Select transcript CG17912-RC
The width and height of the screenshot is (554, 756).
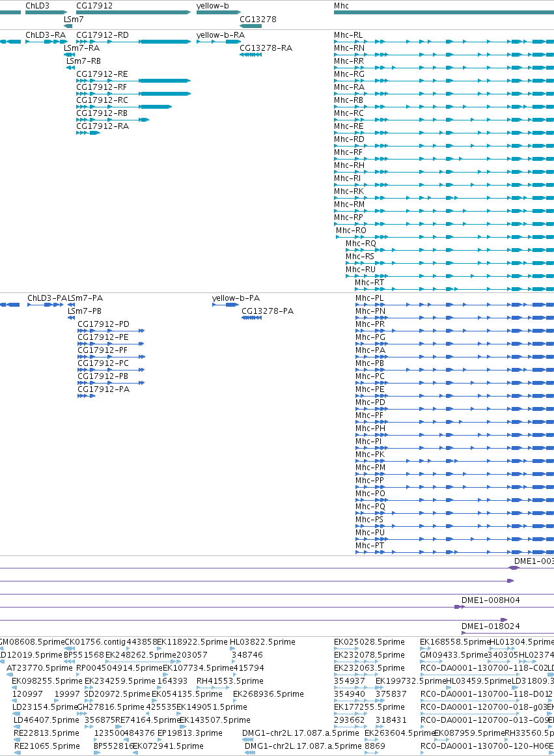102,100
